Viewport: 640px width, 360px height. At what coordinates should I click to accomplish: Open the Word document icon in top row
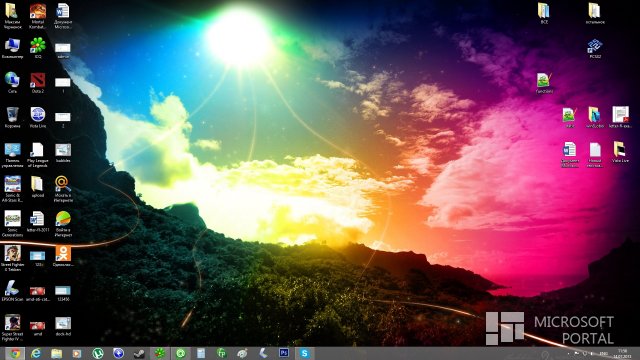(x=63, y=16)
